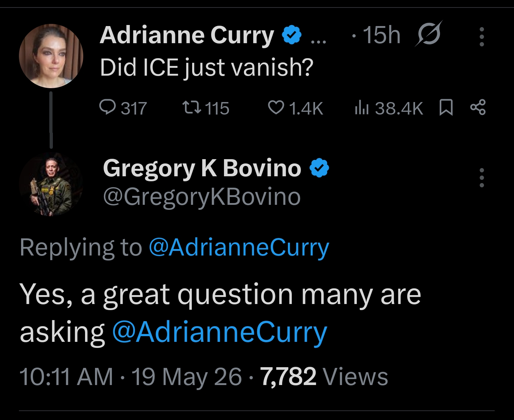View analytics for the 38.4K views
The height and width of the screenshot is (420, 514).
[x=389, y=108]
